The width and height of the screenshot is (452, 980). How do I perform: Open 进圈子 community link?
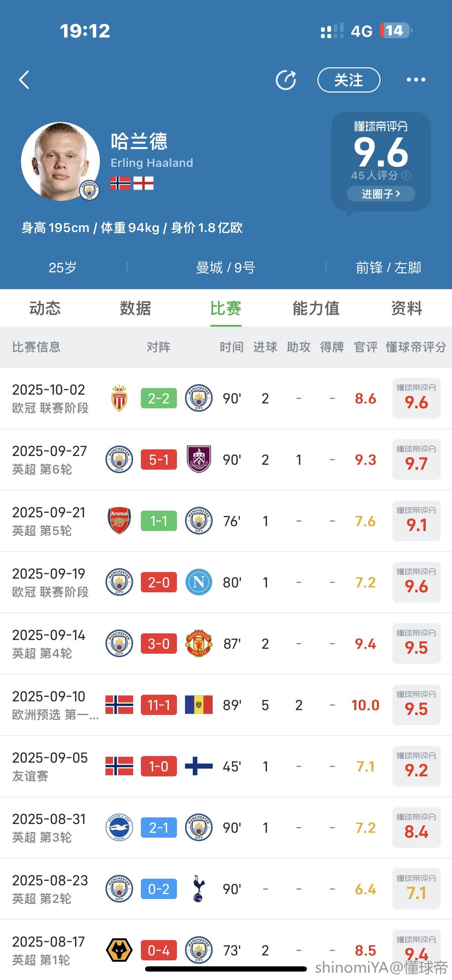coord(381,193)
